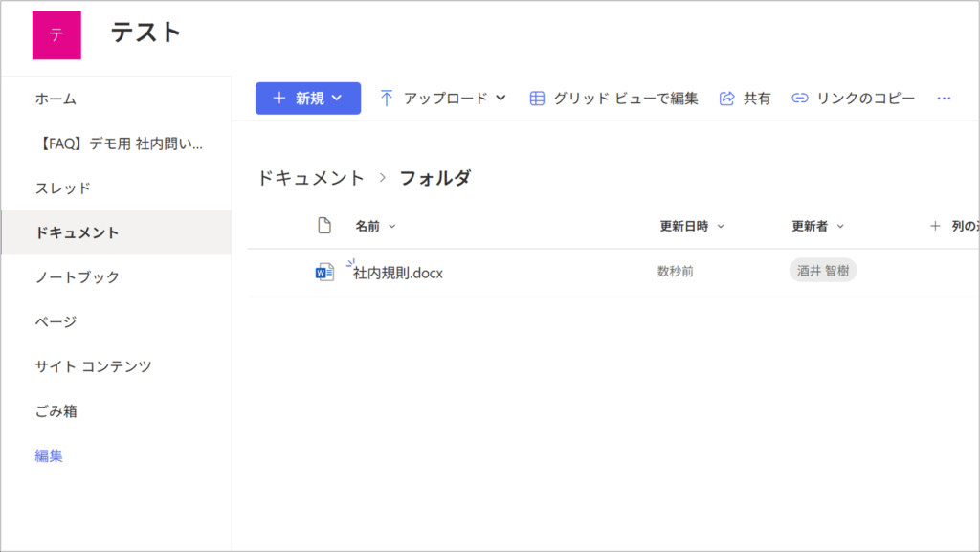Open the 更新者 column dropdown
This screenshot has height=552, width=980.
click(840, 226)
